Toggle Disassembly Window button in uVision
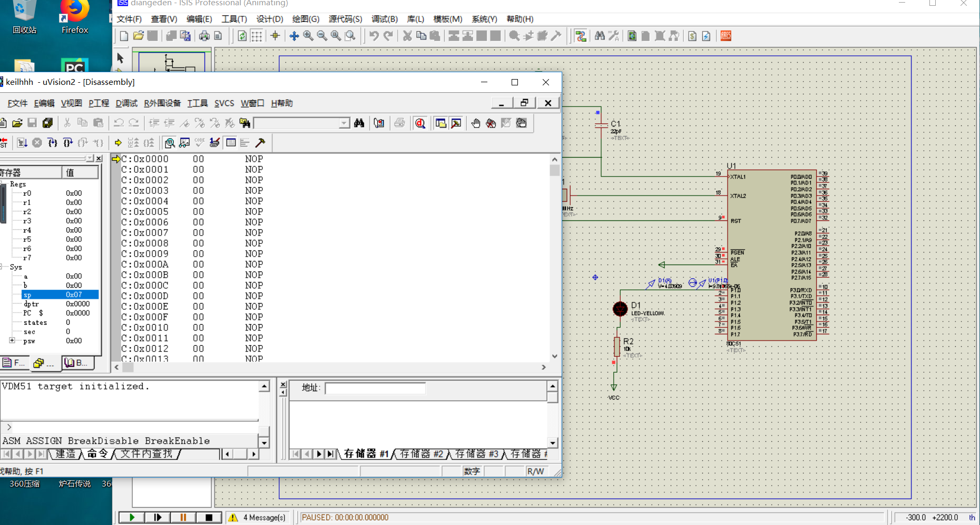The width and height of the screenshot is (980, 525). coord(170,142)
